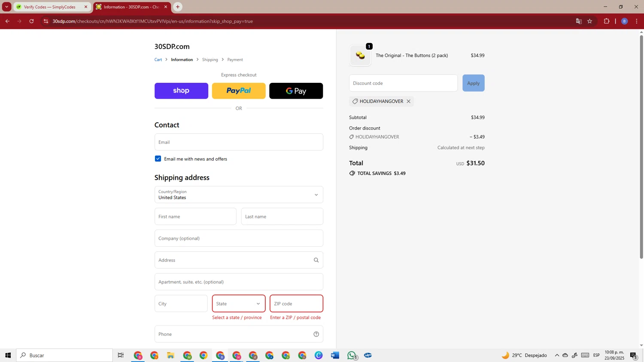644x362 pixels.
Task: Click the Email input field
Action: [x=239, y=142]
